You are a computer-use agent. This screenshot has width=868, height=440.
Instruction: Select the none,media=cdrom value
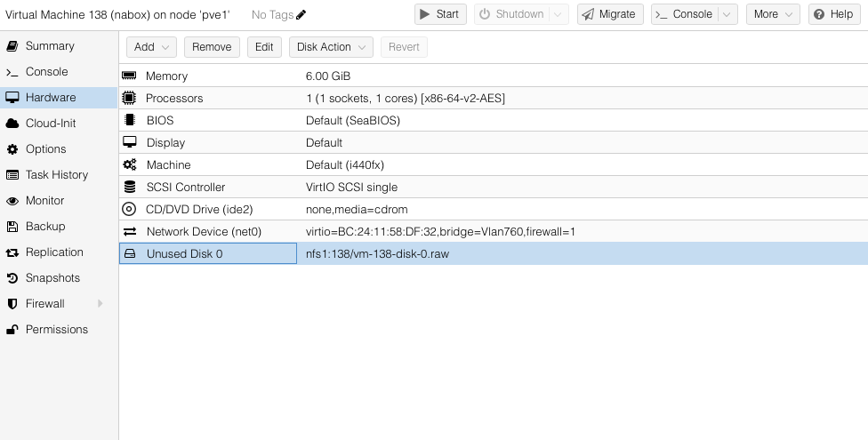coord(357,209)
